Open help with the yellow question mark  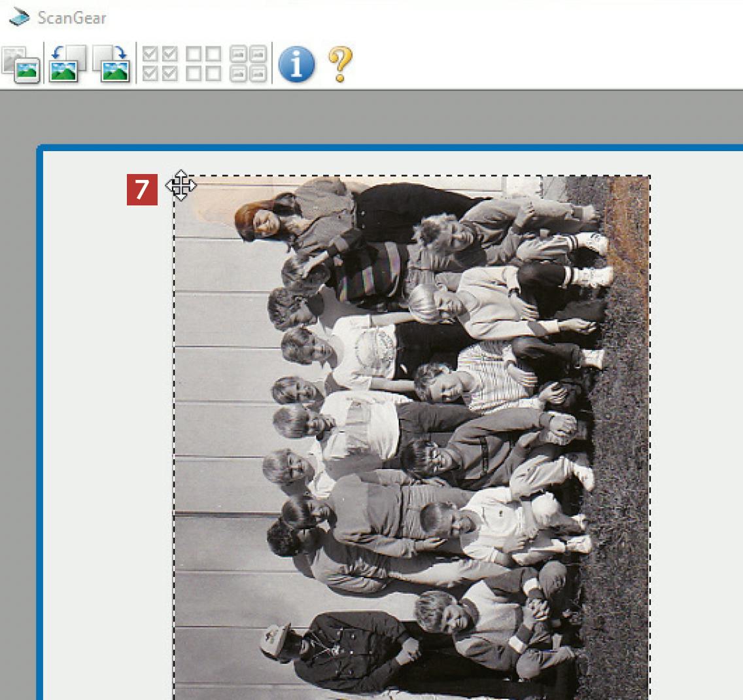click(340, 65)
